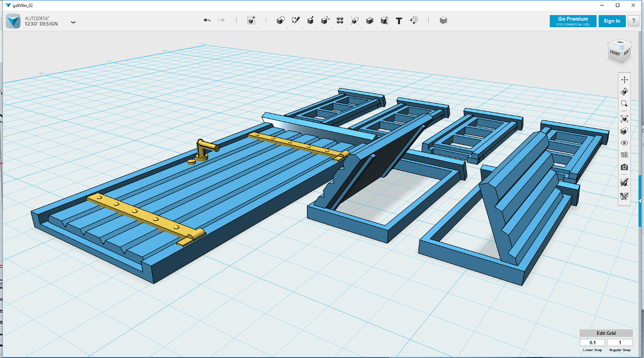Toggle the bottom sketch-snap icon in navigation bar
644x358 pixels.
click(624, 195)
